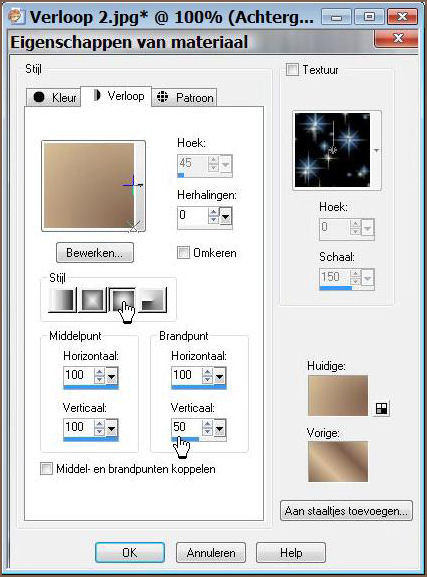This screenshot has width=427, height=577.
Task: Click the starry texture thumbnail preview
Action: pos(332,150)
